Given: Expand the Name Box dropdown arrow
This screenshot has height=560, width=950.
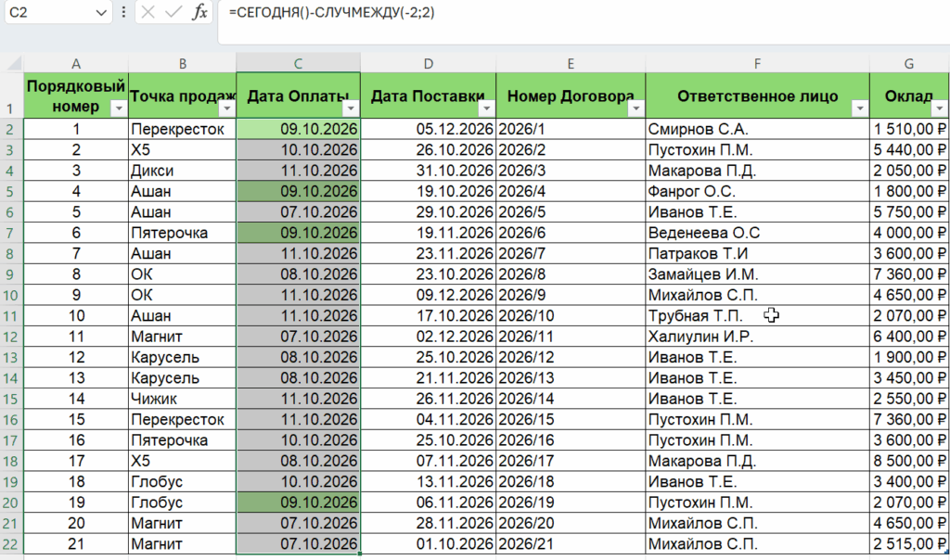Looking at the screenshot, I should pyautogui.click(x=100, y=13).
